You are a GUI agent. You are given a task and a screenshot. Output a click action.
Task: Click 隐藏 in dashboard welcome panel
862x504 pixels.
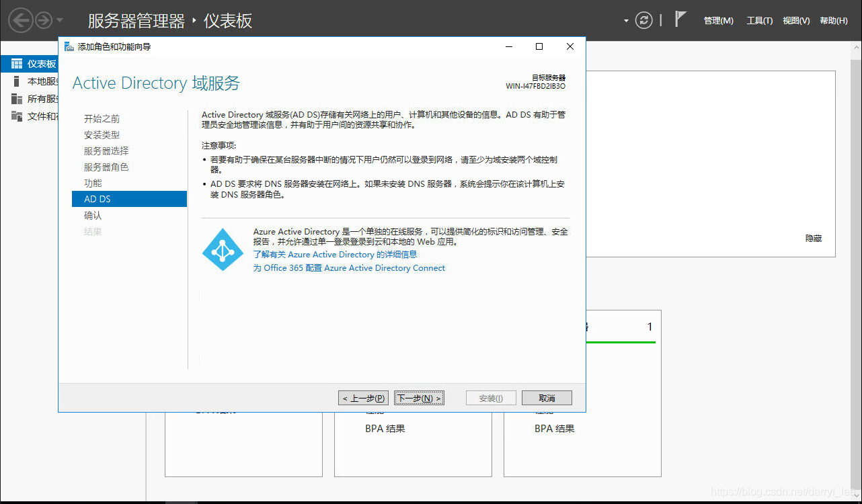pos(814,239)
